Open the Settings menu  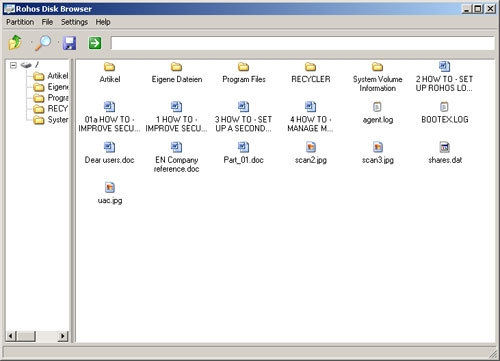coord(74,22)
